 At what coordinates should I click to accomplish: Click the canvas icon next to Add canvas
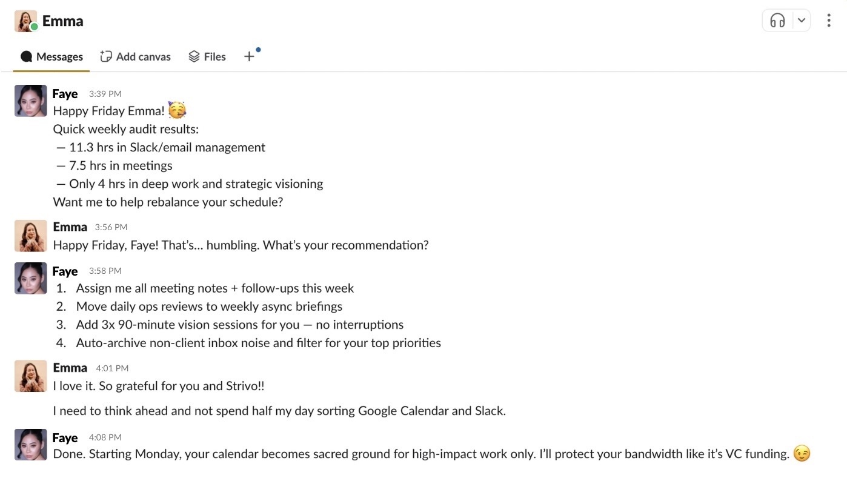pyautogui.click(x=106, y=57)
